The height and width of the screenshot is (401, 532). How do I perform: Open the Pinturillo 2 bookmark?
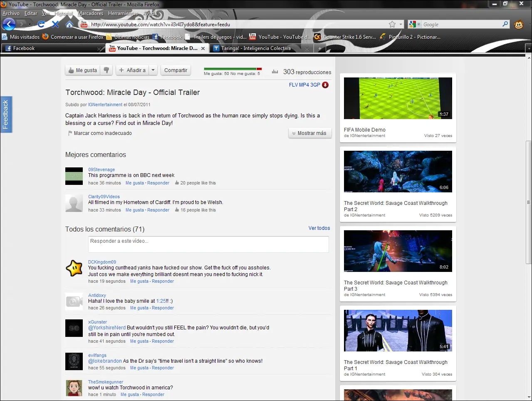(410, 37)
